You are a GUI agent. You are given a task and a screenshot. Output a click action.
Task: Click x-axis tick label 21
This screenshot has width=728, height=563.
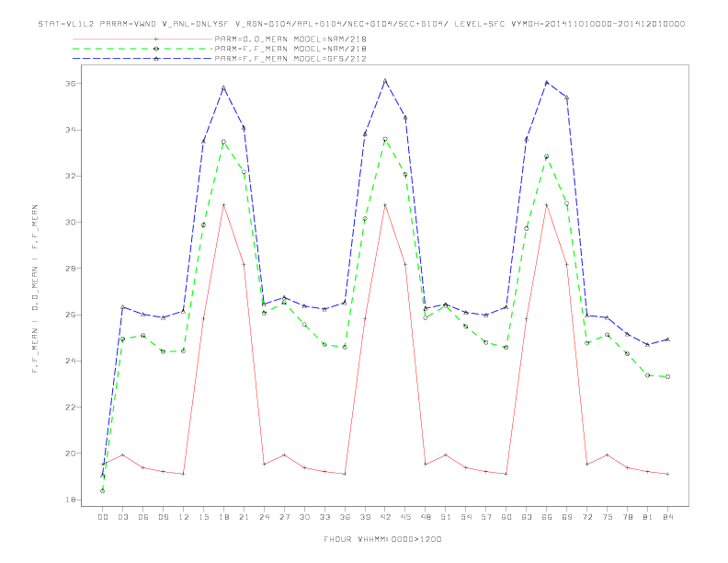tap(244, 517)
